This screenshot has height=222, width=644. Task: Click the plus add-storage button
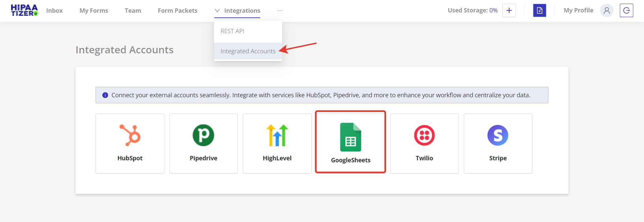[x=509, y=10]
